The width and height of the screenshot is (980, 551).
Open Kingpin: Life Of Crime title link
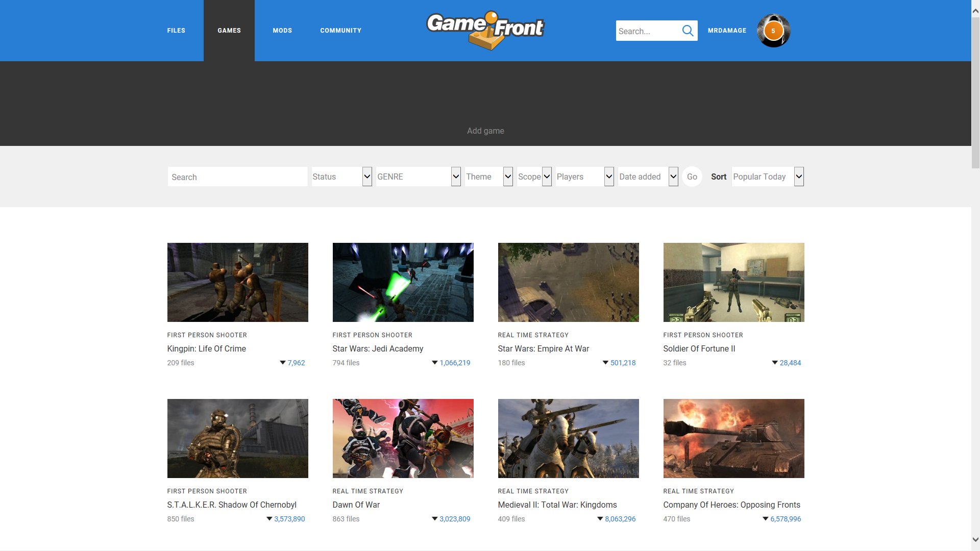(x=207, y=348)
